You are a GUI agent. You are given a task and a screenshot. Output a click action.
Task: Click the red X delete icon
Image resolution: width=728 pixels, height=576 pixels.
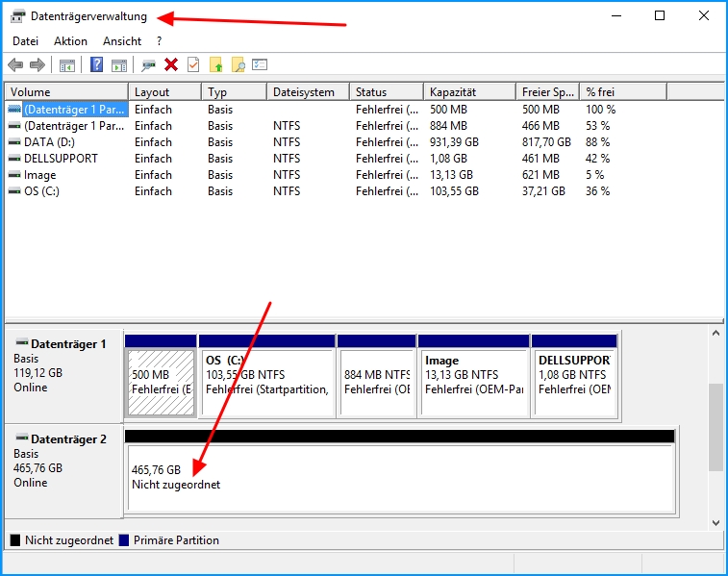point(171,65)
